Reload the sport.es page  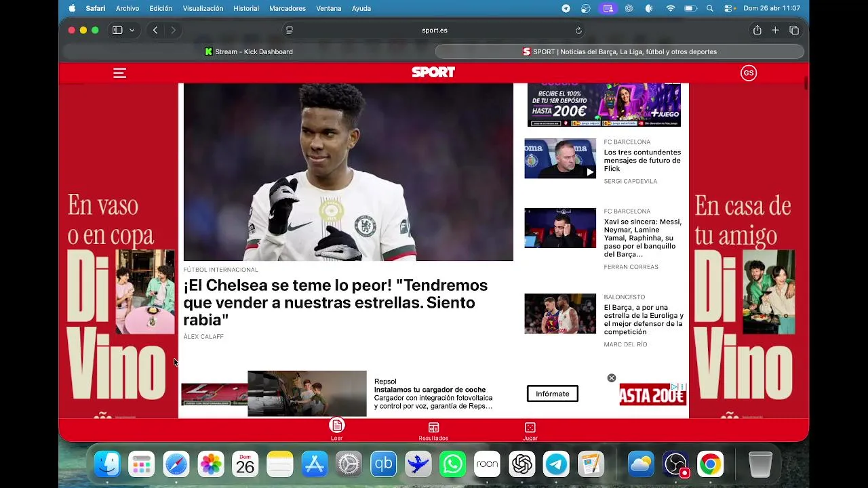[x=578, y=30]
